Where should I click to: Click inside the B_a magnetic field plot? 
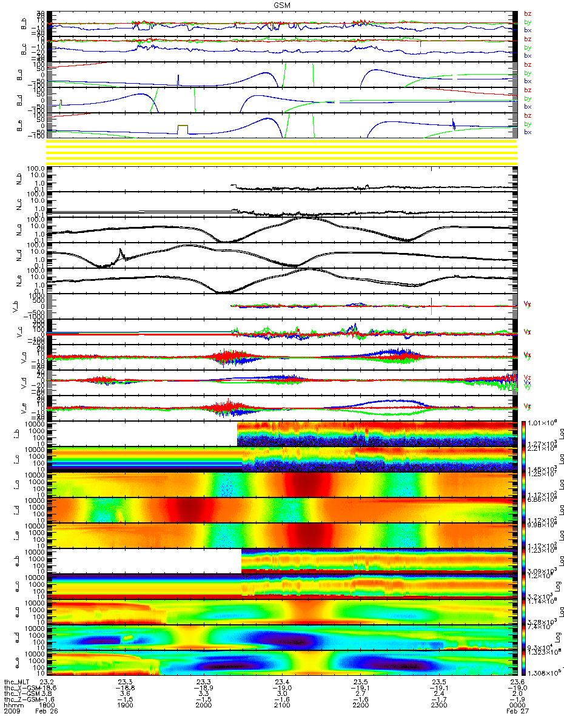[282, 75]
